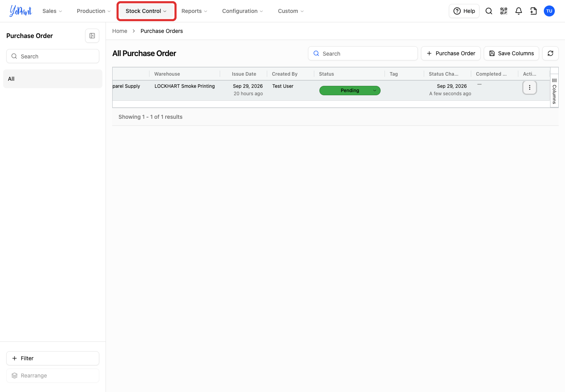The width and height of the screenshot is (565, 392).
Task: Create a new Purchase Order
Action: [x=451, y=53]
